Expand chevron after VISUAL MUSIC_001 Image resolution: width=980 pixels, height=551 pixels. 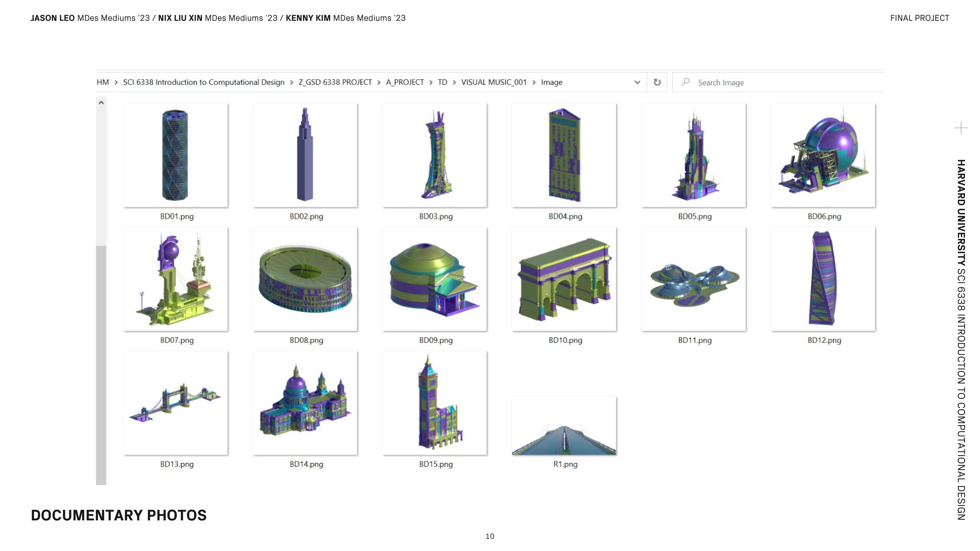click(534, 83)
